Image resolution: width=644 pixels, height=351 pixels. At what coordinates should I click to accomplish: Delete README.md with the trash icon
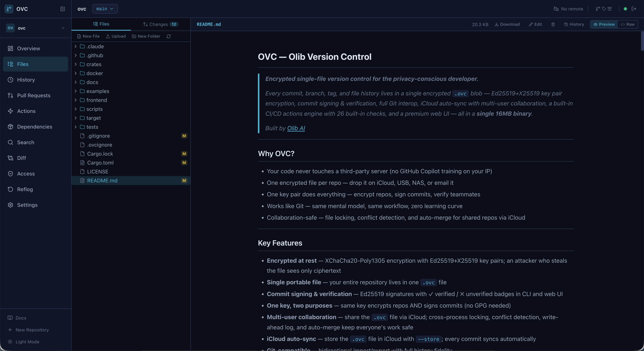(x=553, y=24)
